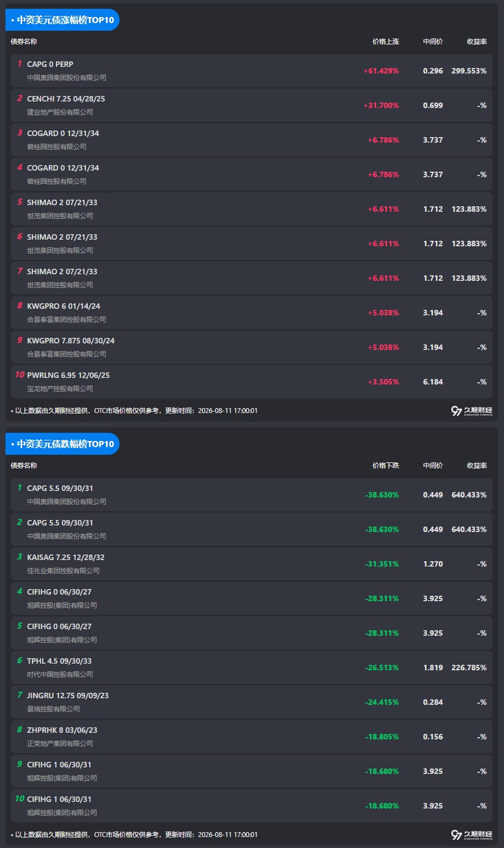Click 债券名称 header in the gainers table

pyautogui.click(x=24, y=42)
